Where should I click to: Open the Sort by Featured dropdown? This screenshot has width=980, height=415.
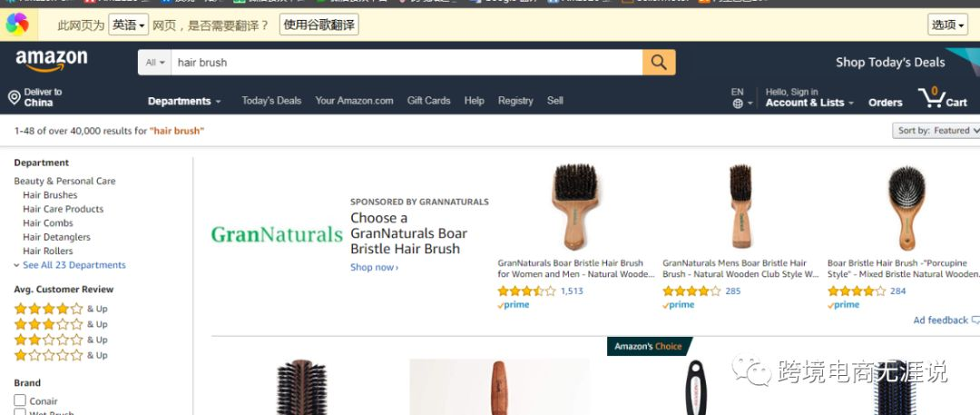click(x=936, y=131)
